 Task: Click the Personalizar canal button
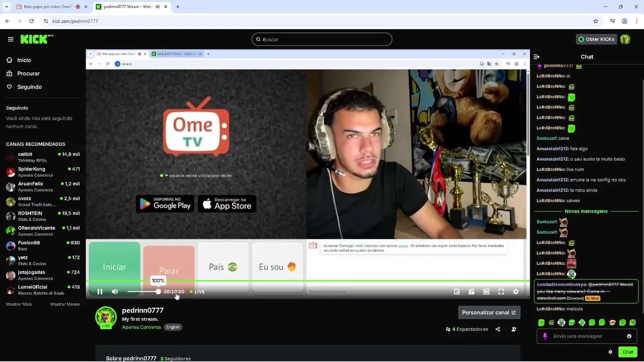point(489,313)
